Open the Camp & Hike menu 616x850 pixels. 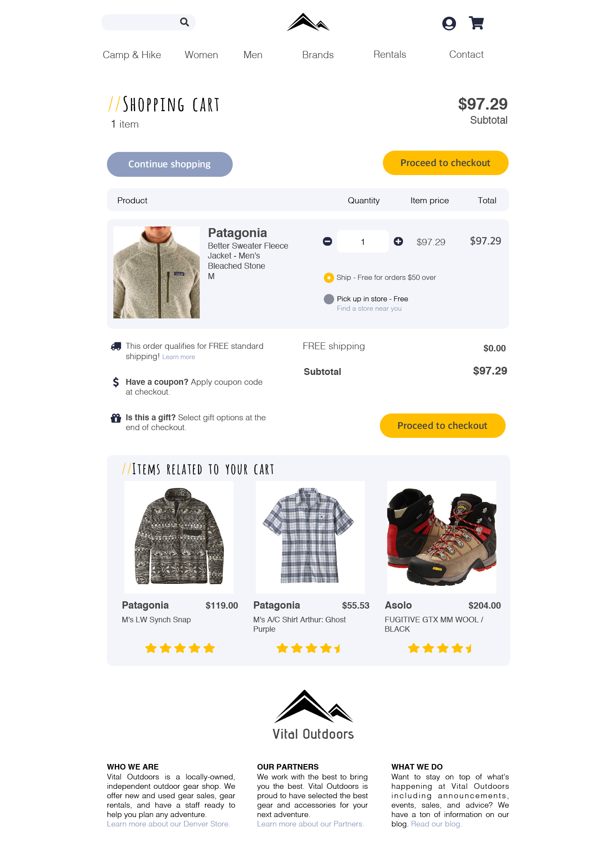pos(132,55)
